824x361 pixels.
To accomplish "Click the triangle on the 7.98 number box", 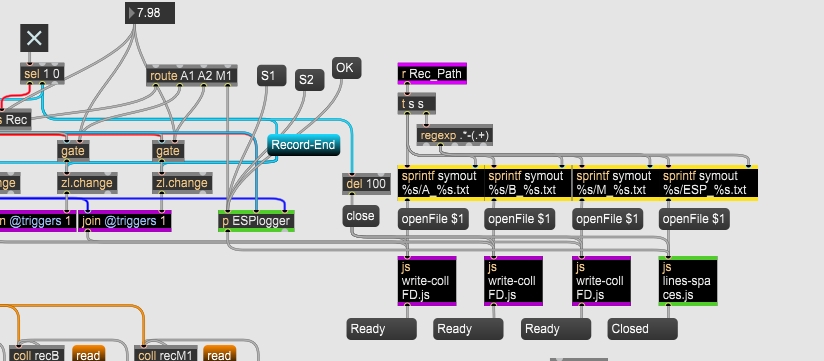I will click(132, 13).
